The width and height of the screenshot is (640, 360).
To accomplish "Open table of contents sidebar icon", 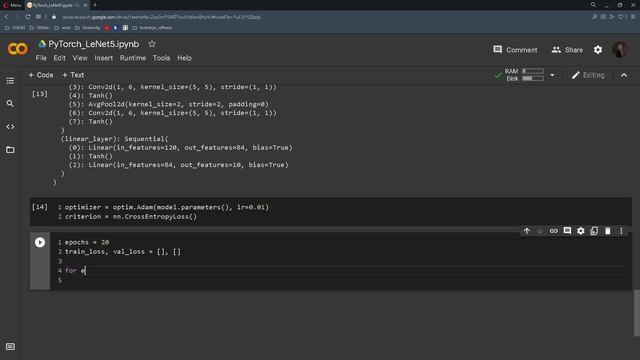I will tap(10, 81).
